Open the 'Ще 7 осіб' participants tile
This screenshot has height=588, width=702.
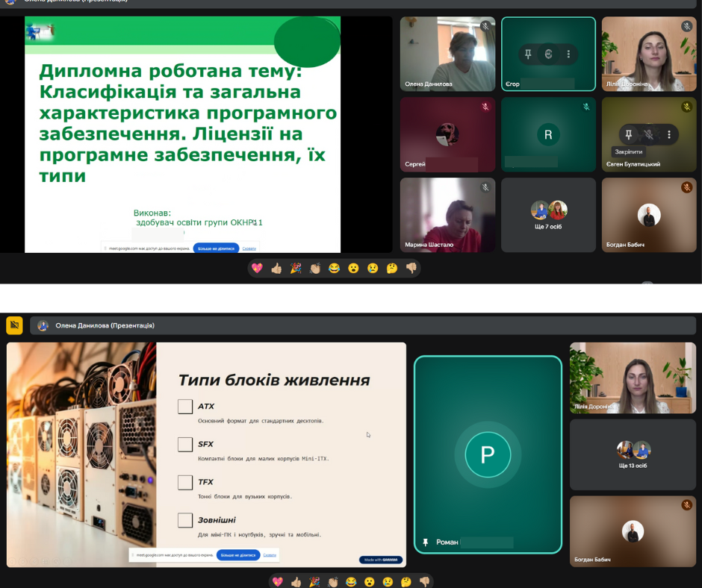(x=548, y=215)
